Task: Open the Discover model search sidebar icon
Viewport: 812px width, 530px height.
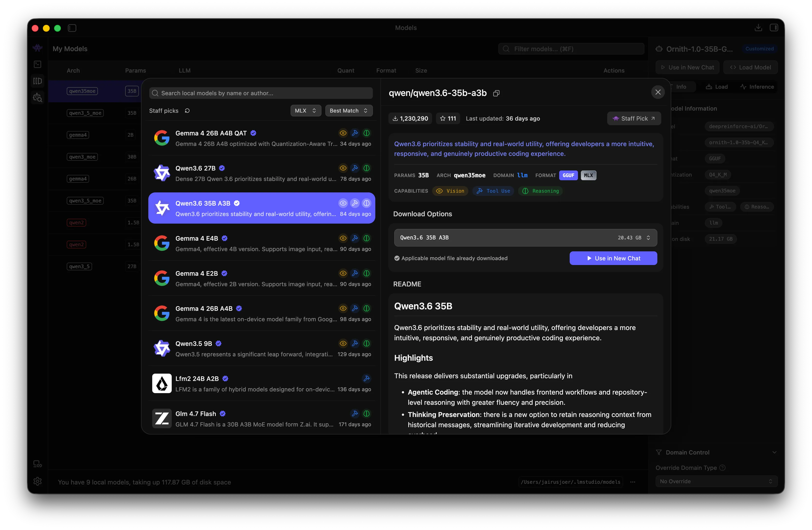Action: point(38,98)
